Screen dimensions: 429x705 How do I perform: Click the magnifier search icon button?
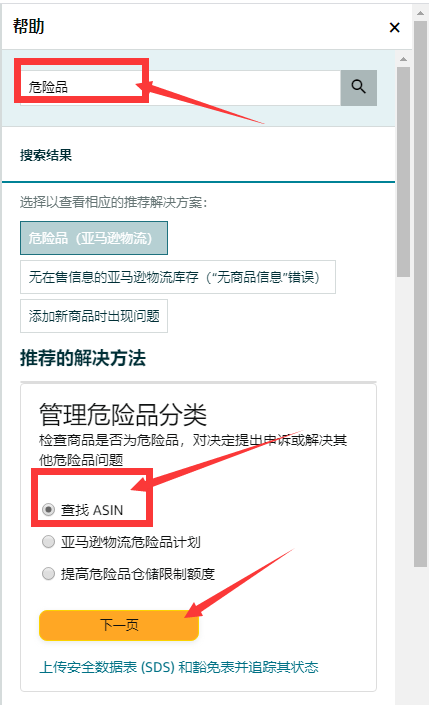tap(358, 88)
